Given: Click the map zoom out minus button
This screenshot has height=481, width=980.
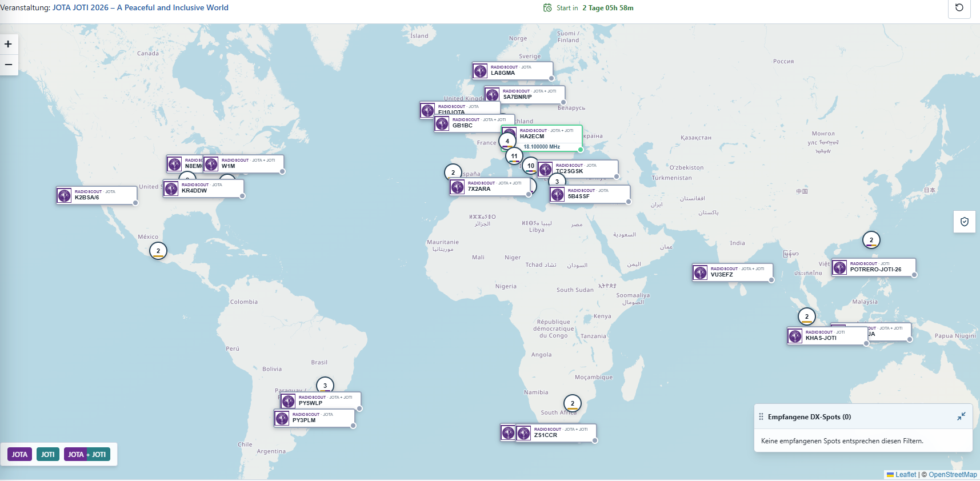Looking at the screenshot, I should (x=9, y=65).
